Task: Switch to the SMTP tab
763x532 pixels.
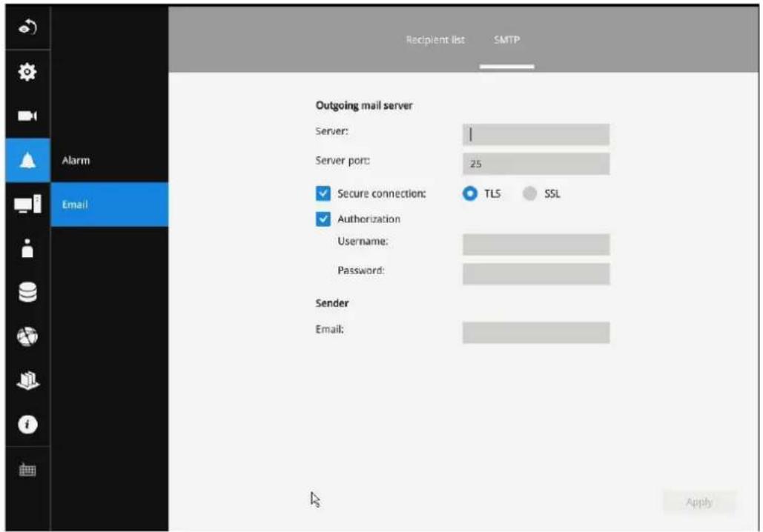Action: tap(506, 40)
